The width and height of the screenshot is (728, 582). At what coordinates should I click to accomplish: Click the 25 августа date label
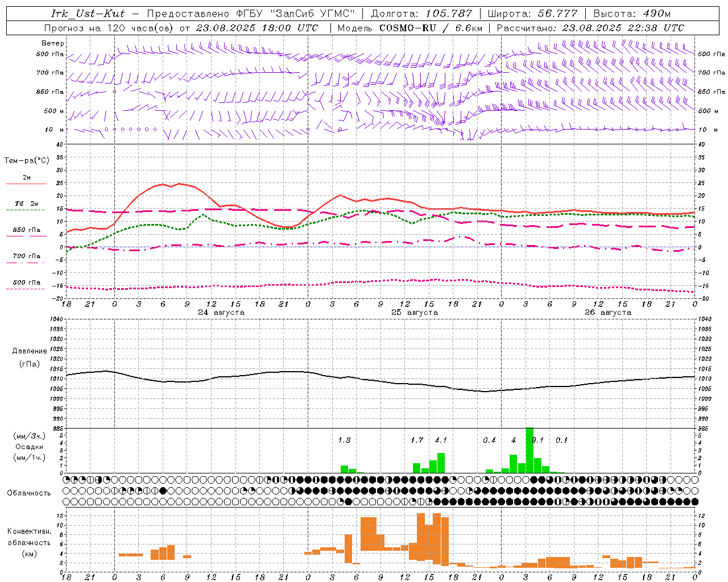click(415, 313)
